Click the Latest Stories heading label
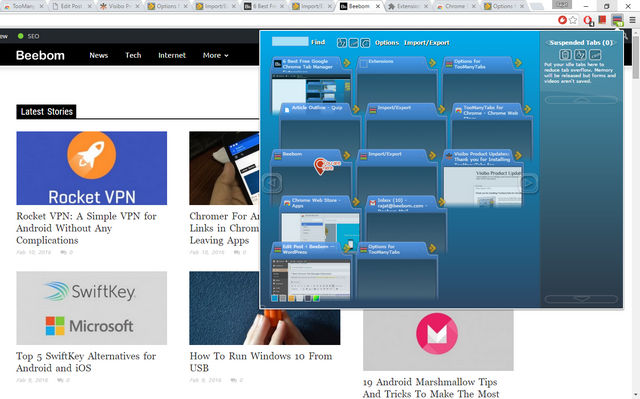This screenshot has width=640, height=399. (x=47, y=111)
